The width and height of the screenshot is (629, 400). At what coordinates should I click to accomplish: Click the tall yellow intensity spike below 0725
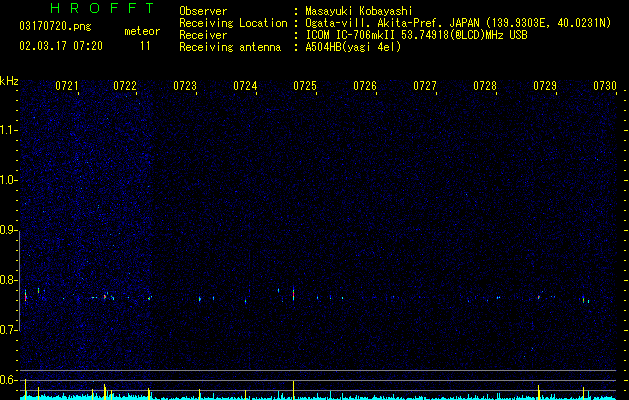(293, 390)
